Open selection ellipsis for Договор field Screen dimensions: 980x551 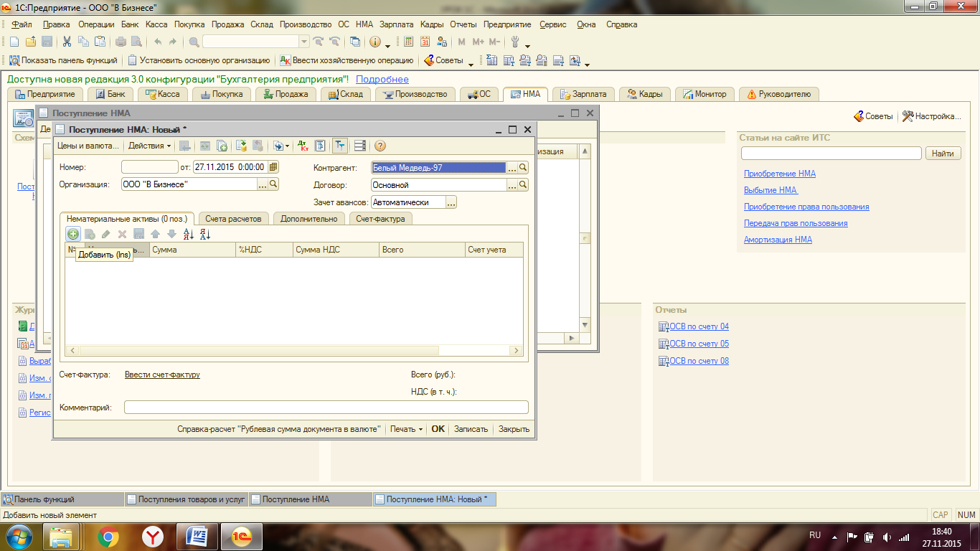tap(512, 184)
